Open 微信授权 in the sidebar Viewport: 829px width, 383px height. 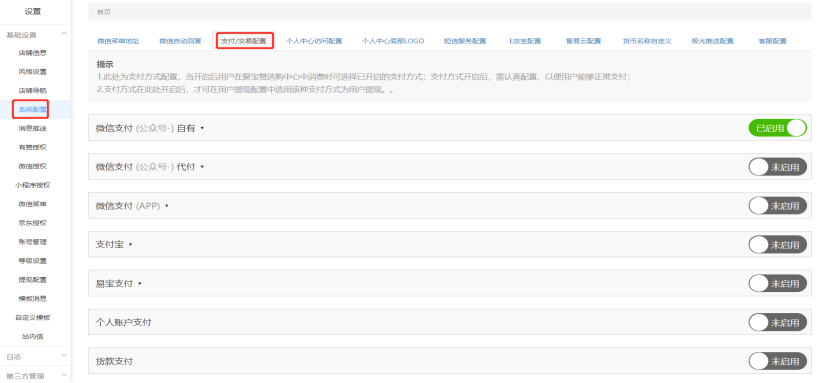tap(33, 166)
